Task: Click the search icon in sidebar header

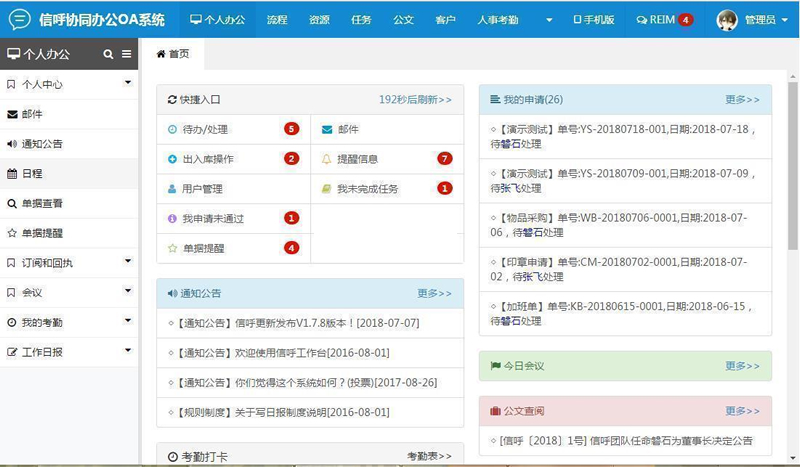Action: 108,54
